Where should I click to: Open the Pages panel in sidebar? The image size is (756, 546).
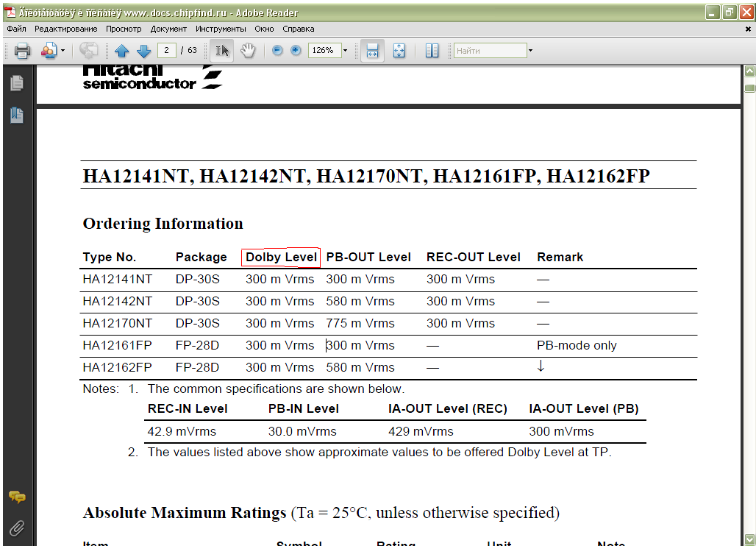(x=17, y=83)
